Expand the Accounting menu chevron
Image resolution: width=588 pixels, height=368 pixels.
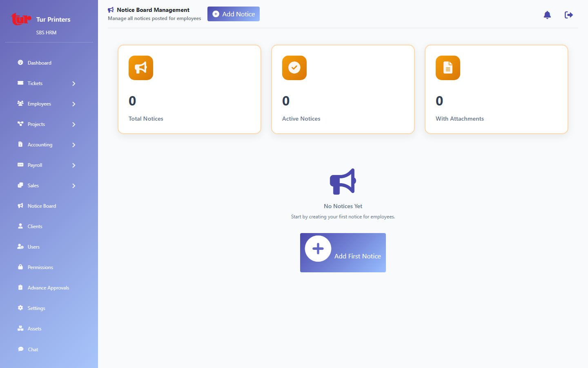[74, 145]
